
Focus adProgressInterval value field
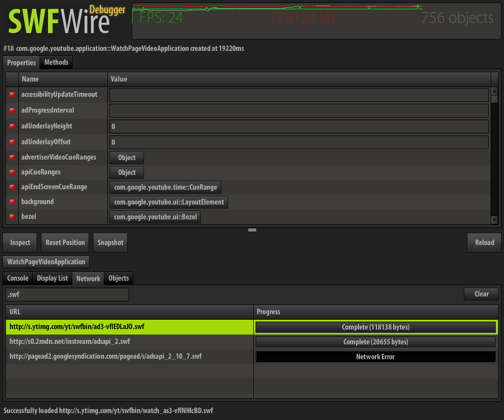click(x=299, y=111)
